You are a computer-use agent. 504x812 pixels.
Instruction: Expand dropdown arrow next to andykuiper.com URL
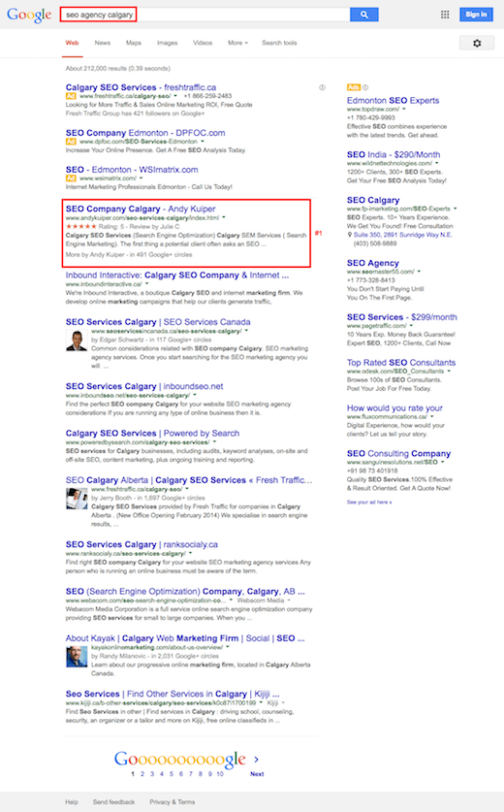[224, 218]
